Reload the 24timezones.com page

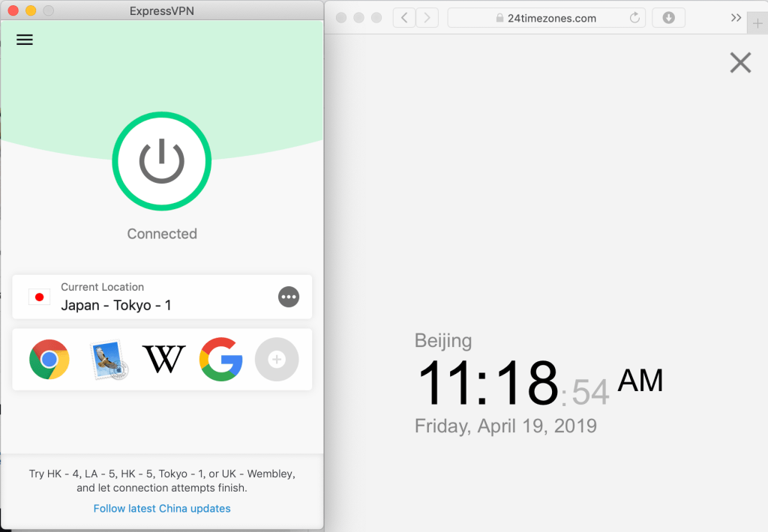click(634, 18)
